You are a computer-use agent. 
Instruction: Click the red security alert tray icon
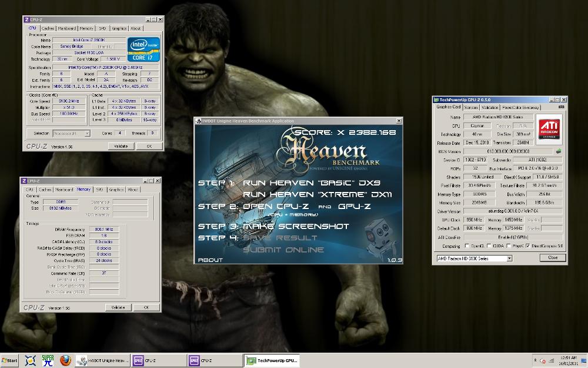(x=543, y=361)
